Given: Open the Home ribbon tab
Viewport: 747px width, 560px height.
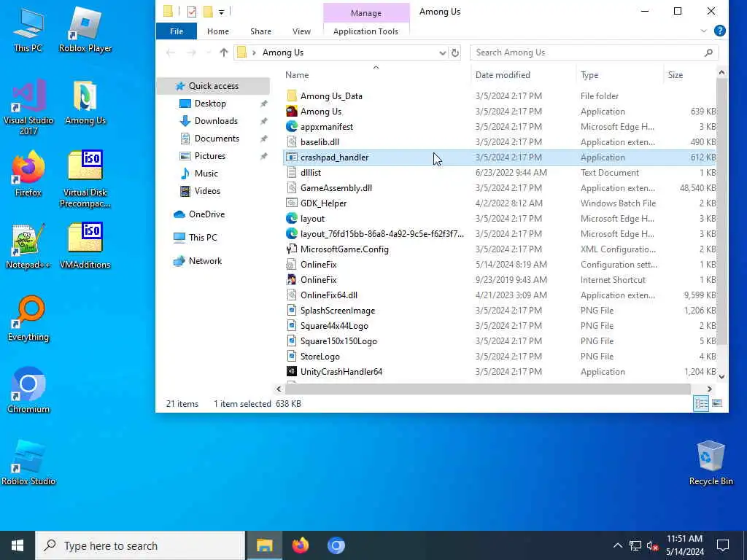Looking at the screenshot, I should coord(218,31).
